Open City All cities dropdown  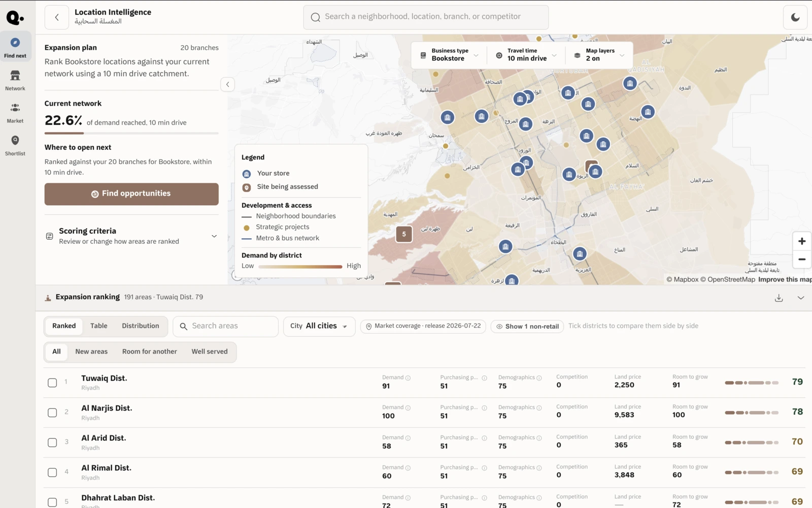coord(319,326)
